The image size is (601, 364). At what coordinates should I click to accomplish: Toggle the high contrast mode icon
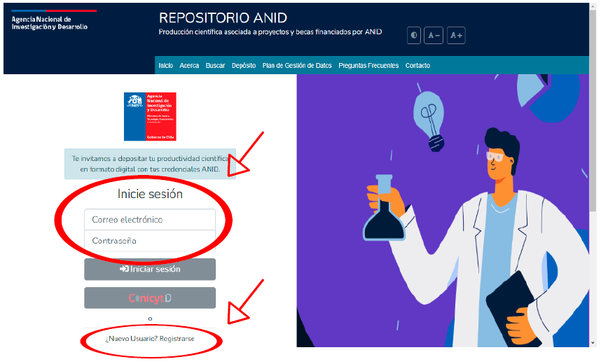tap(413, 36)
